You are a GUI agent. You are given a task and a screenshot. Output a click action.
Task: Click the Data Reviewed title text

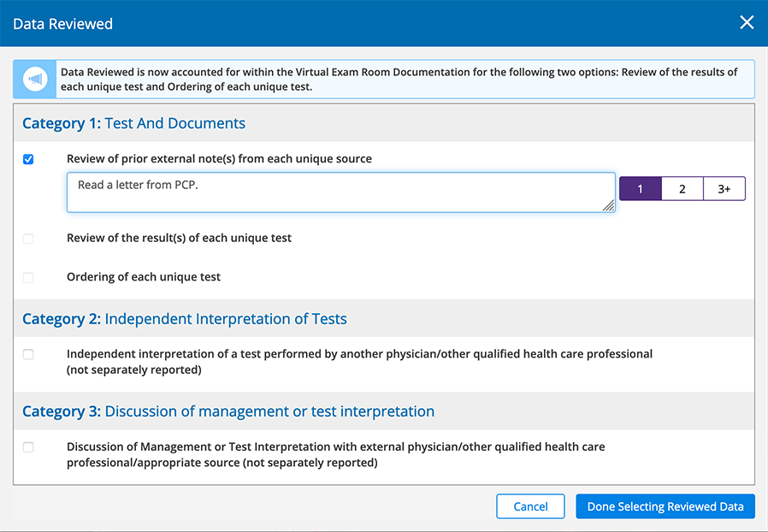coord(62,23)
